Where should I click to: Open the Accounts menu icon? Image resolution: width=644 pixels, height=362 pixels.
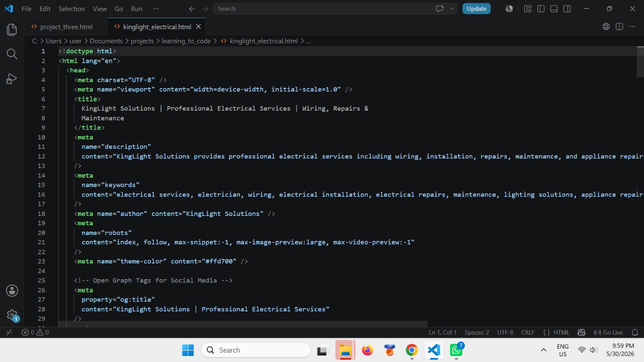click(x=12, y=290)
